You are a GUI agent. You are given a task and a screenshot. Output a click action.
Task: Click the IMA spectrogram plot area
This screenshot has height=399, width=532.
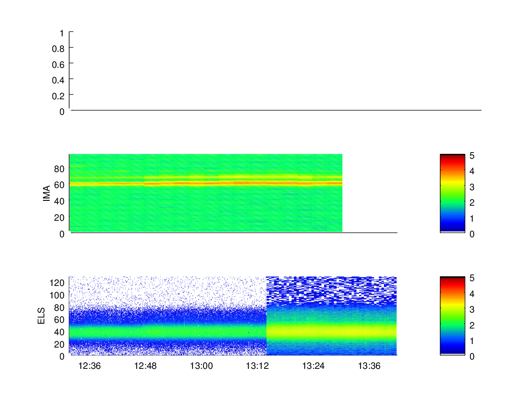(x=206, y=193)
